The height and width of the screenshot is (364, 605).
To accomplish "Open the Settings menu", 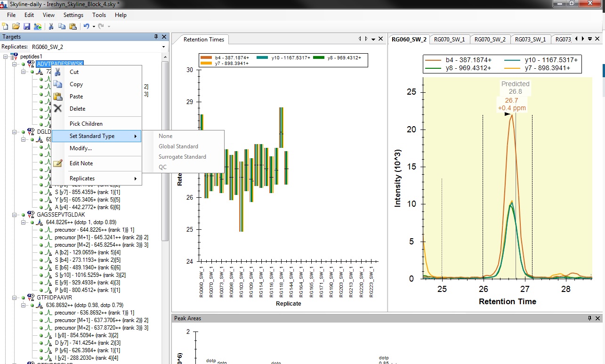I will coord(73,15).
